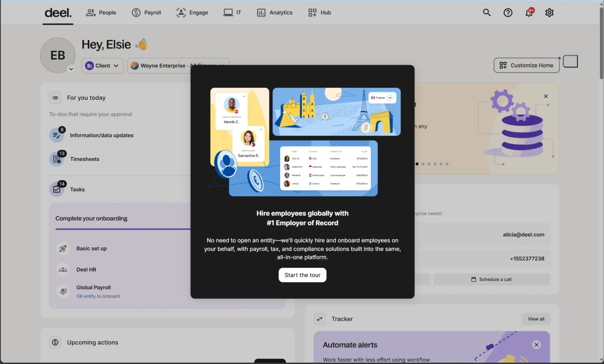Open the notifications bell icon
This screenshot has height=364, width=604.
pos(529,13)
